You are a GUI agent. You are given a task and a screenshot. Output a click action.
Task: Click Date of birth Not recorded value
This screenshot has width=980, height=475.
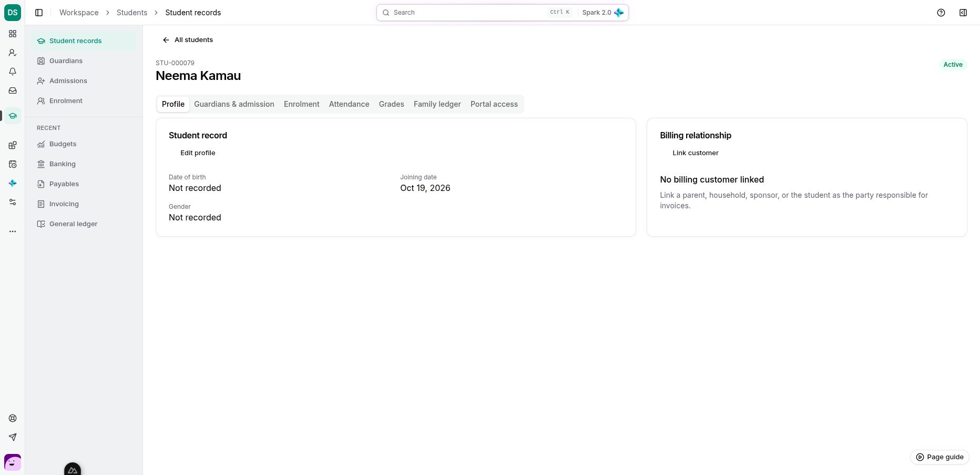(195, 188)
